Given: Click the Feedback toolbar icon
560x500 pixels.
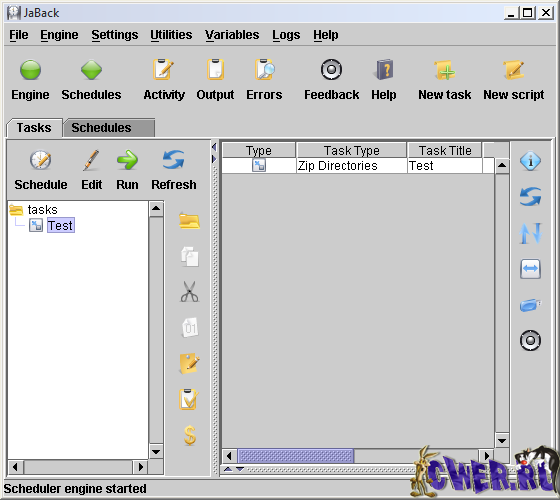Looking at the screenshot, I should pos(331,70).
